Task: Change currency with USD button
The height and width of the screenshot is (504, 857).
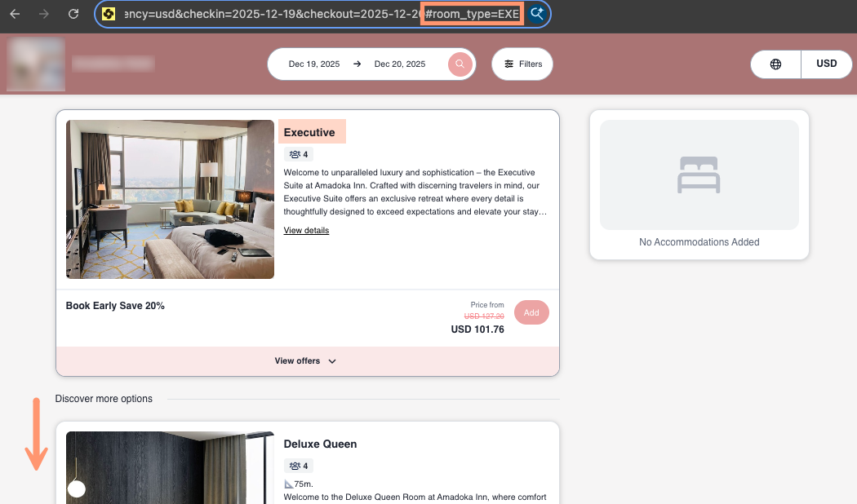Action: tap(826, 64)
